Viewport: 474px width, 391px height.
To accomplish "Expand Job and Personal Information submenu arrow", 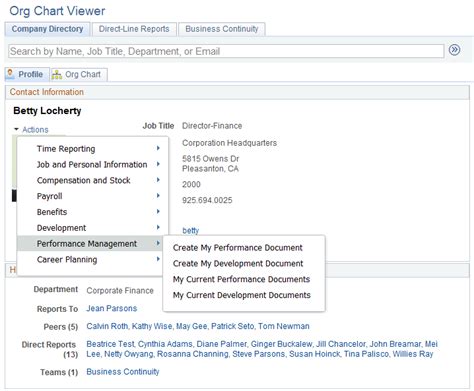I will click(158, 164).
